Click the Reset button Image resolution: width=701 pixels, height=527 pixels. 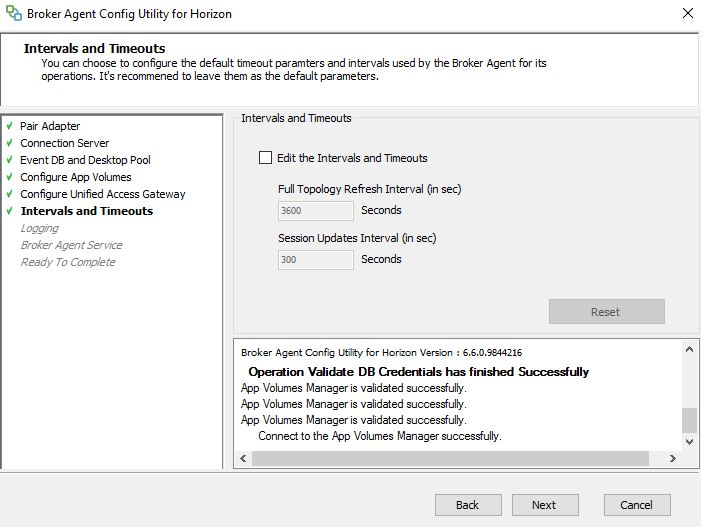click(x=607, y=312)
